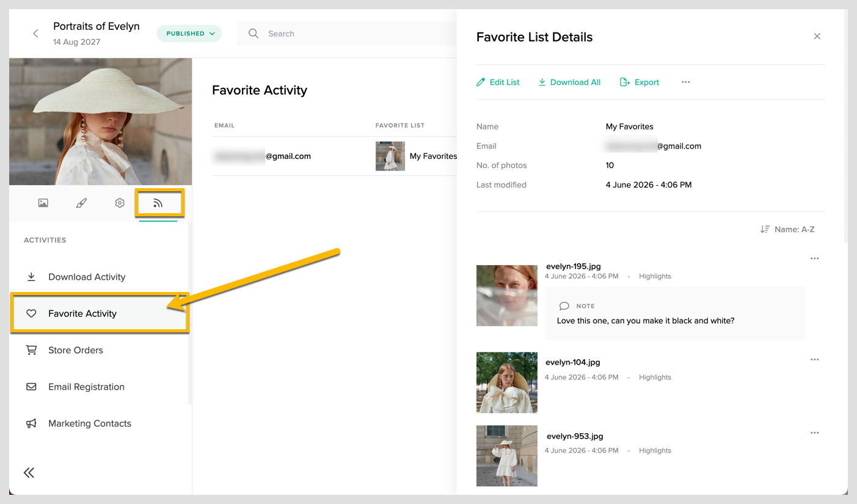The image size is (857, 504).
Task: Open options menu for evelyn-195.jpg
Action: click(814, 258)
